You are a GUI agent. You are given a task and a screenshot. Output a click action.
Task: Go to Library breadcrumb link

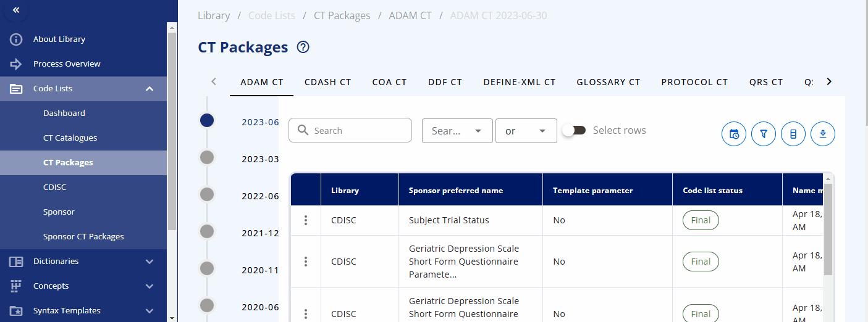point(214,15)
